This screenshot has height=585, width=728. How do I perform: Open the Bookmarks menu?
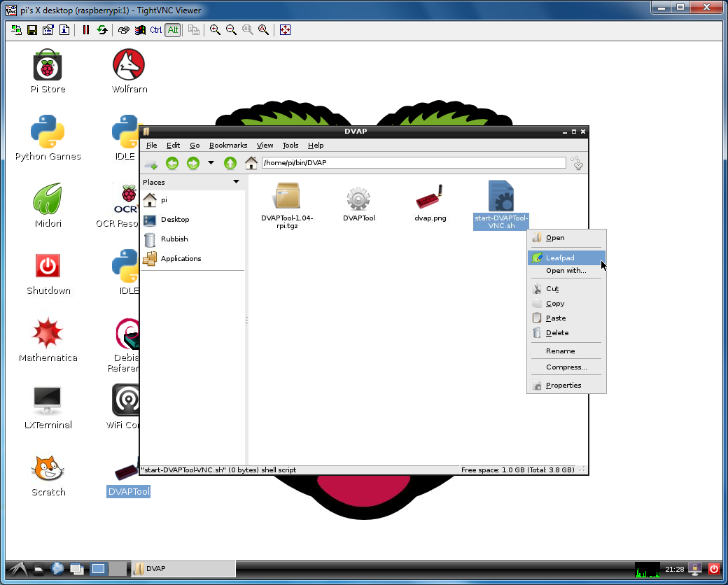[228, 146]
